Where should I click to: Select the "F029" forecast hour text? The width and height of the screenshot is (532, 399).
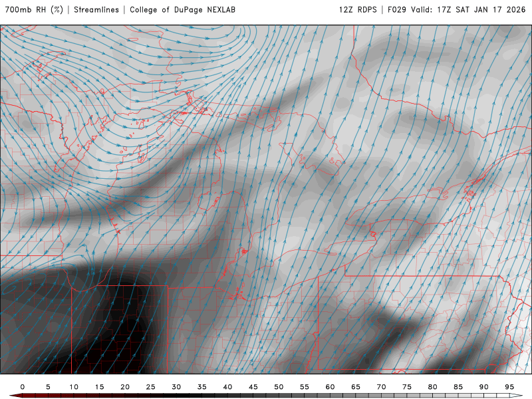pos(397,9)
